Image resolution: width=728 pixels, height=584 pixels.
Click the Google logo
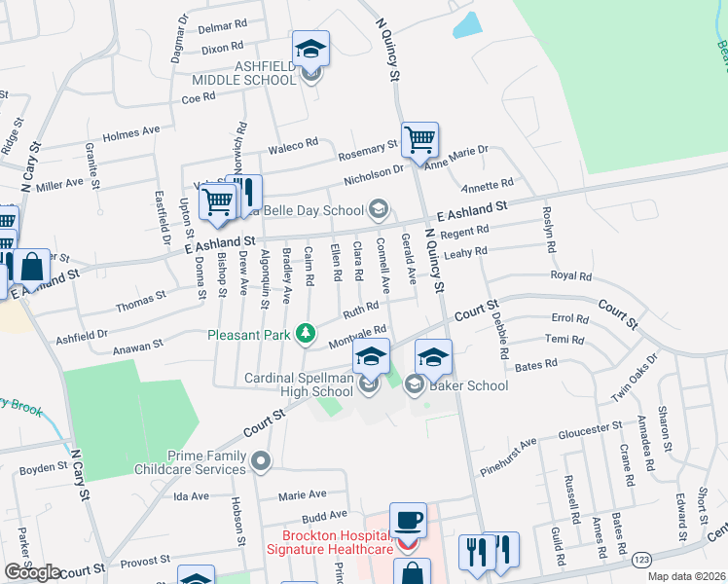(x=32, y=572)
